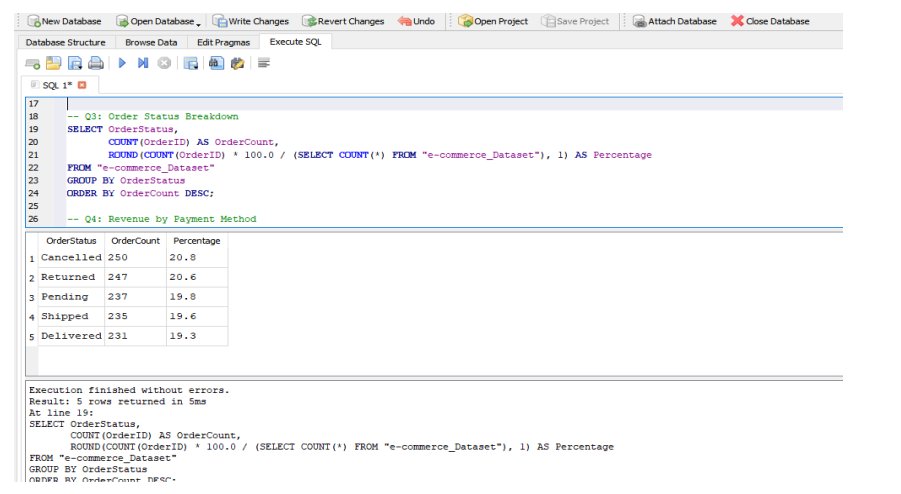Close the SQL 1 tab with red X
This screenshot has width=901, height=494.
[82, 85]
